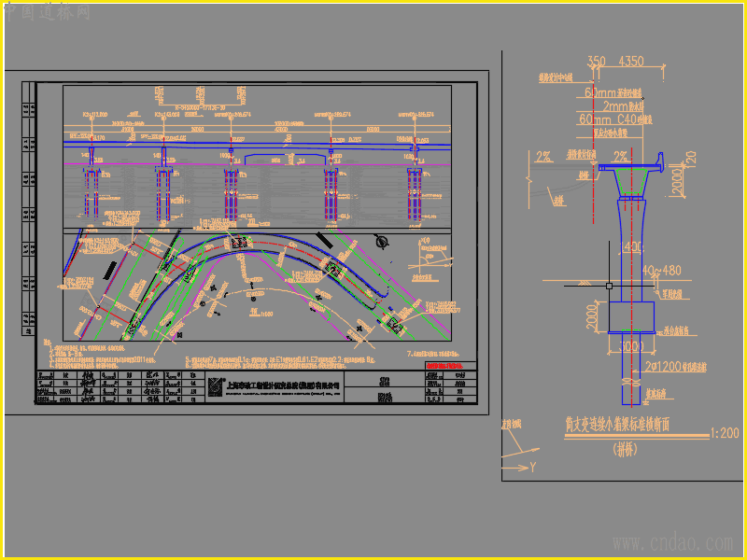747x560 pixels.
Task: Select the "350" dimension text
Action: [x=597, y=62]
